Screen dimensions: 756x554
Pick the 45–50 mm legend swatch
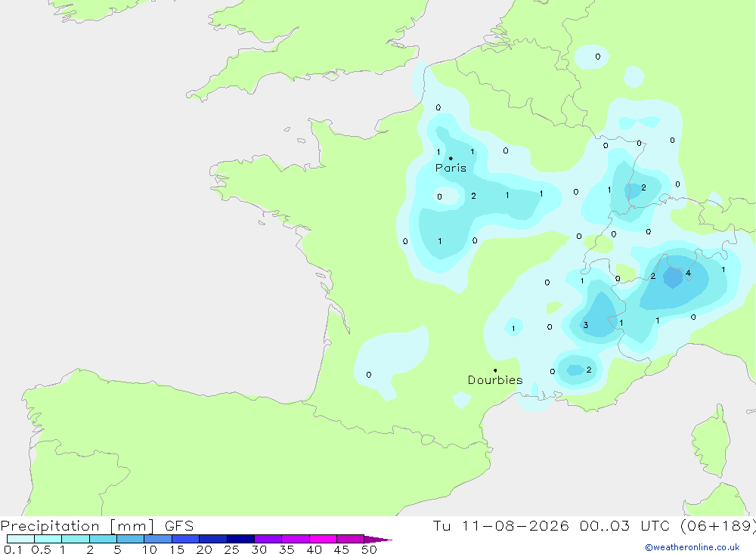pos(351,539)
